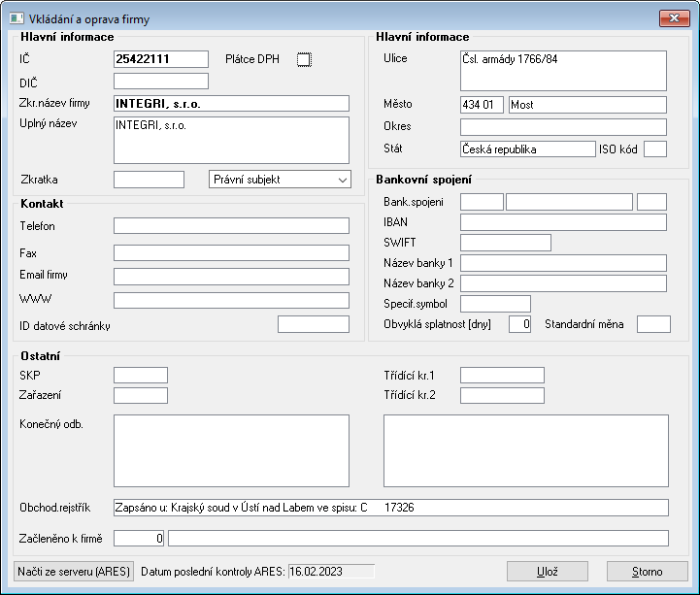This screenshot has width=700, height=595.
Task: Click the last Bank.spojeni bank code field
Action: coord(651,202)
